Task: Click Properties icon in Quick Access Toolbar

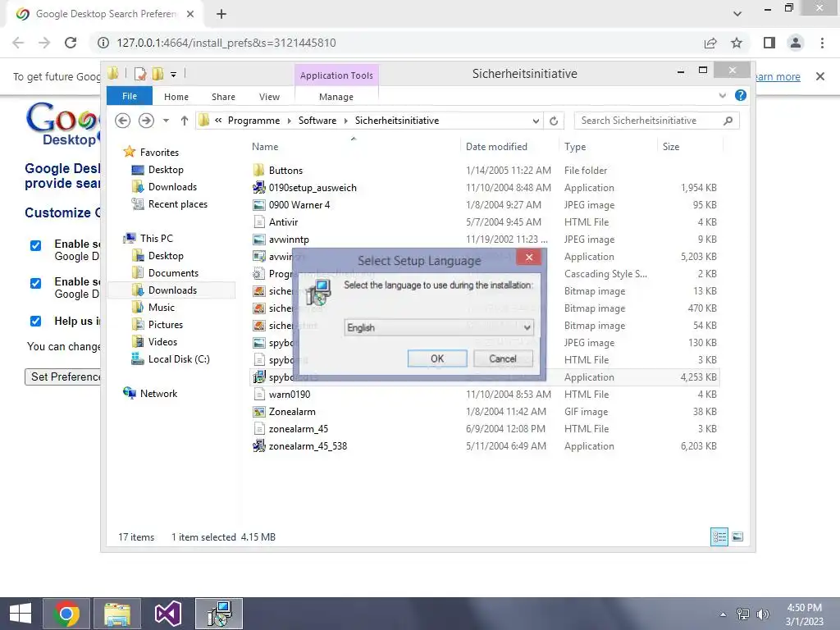Action: coord(140,74)
